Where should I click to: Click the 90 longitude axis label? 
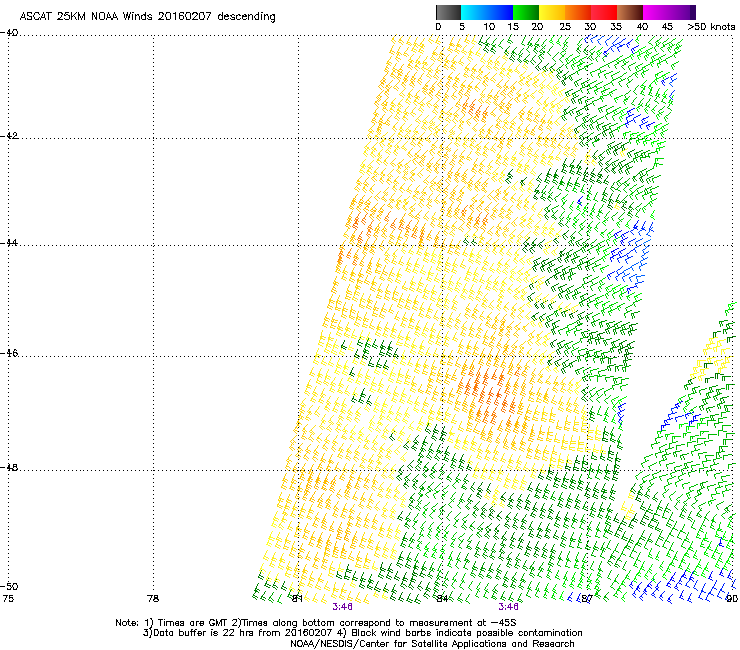pyautogui.click(x=732, y=599)
